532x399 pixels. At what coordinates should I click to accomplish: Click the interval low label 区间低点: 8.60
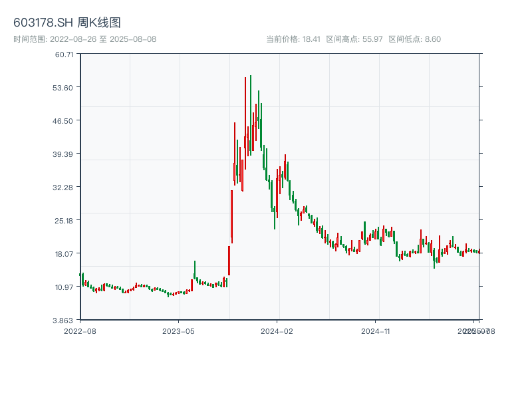coord(414,39)
